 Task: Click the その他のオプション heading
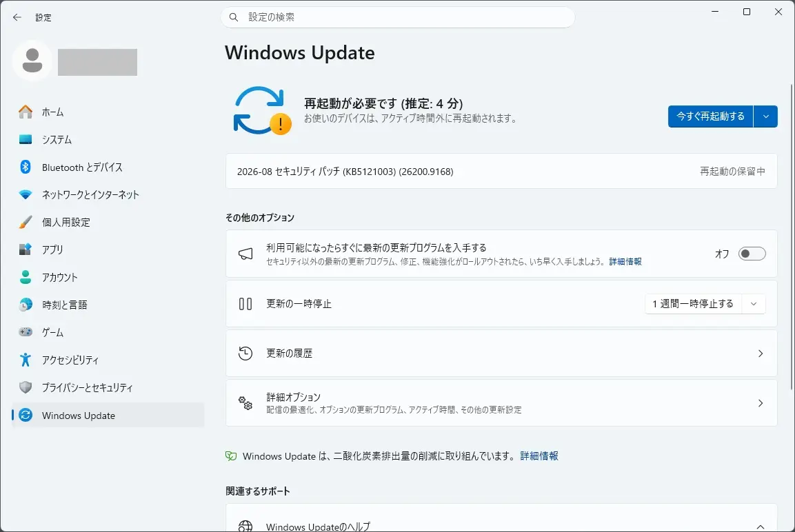[x=259, y=217]
